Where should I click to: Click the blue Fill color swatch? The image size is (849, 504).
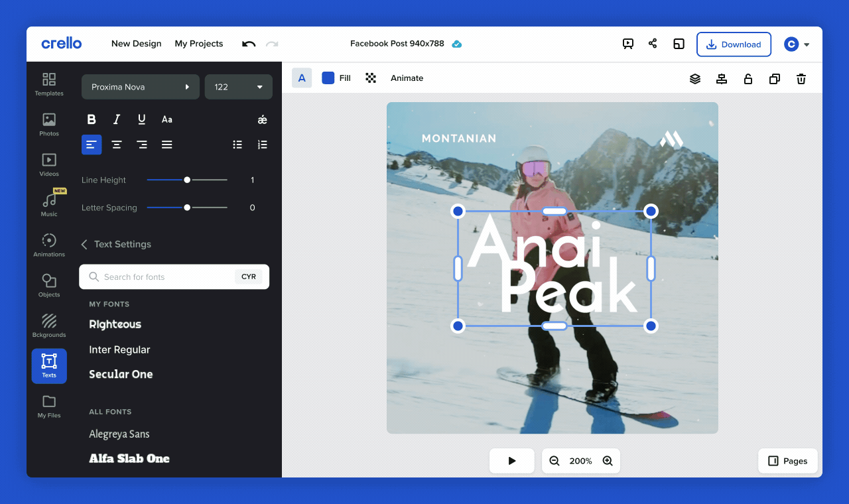point(328,78)
